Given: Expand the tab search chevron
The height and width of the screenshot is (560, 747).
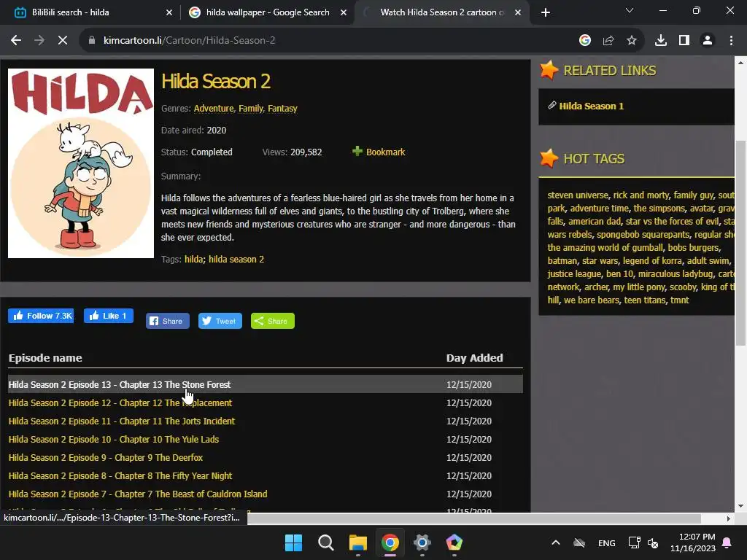Looking at the screenshot, I should click(x=630, y=10).
